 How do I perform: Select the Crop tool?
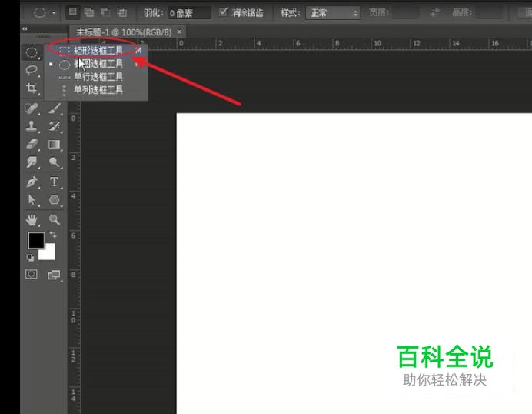pos(32,88)
